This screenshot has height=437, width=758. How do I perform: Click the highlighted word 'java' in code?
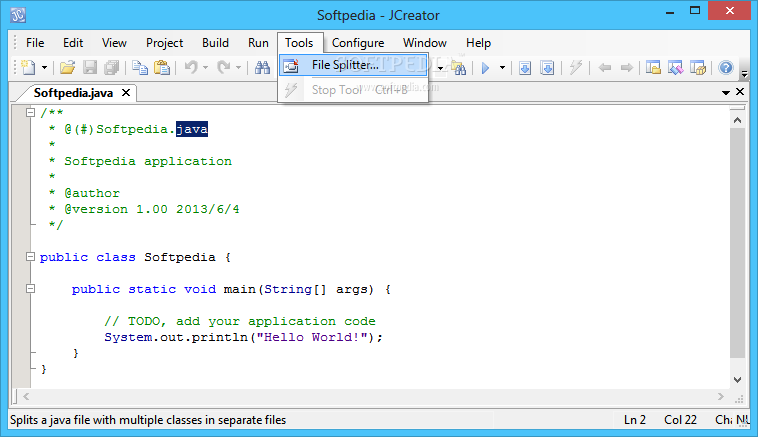[x=192, y=129]
